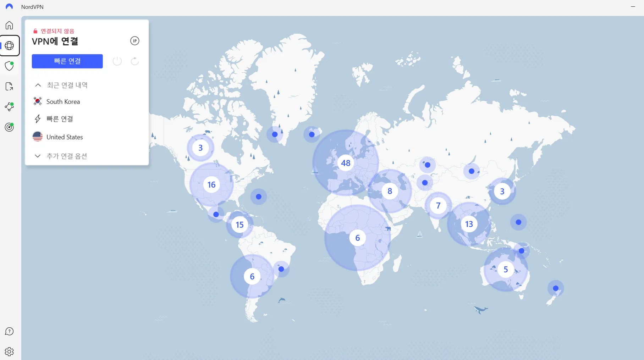Click the Mongolia server dot
This screenshot has height=360, width=644.
click(472, 171)
